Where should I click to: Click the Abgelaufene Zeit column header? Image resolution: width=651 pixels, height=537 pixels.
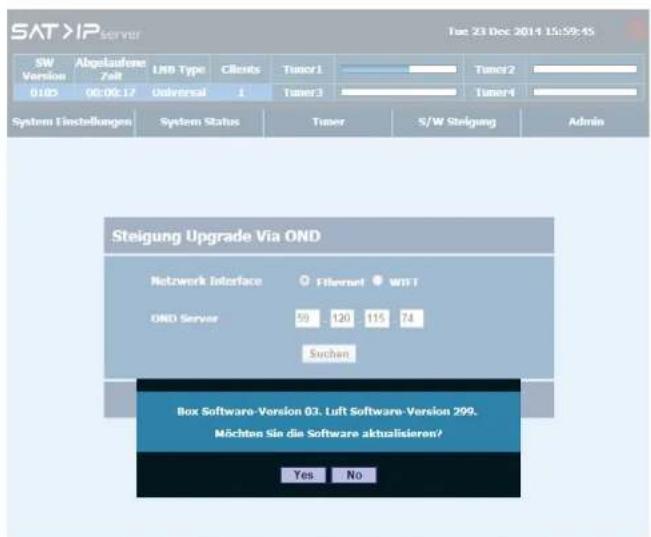110,69
